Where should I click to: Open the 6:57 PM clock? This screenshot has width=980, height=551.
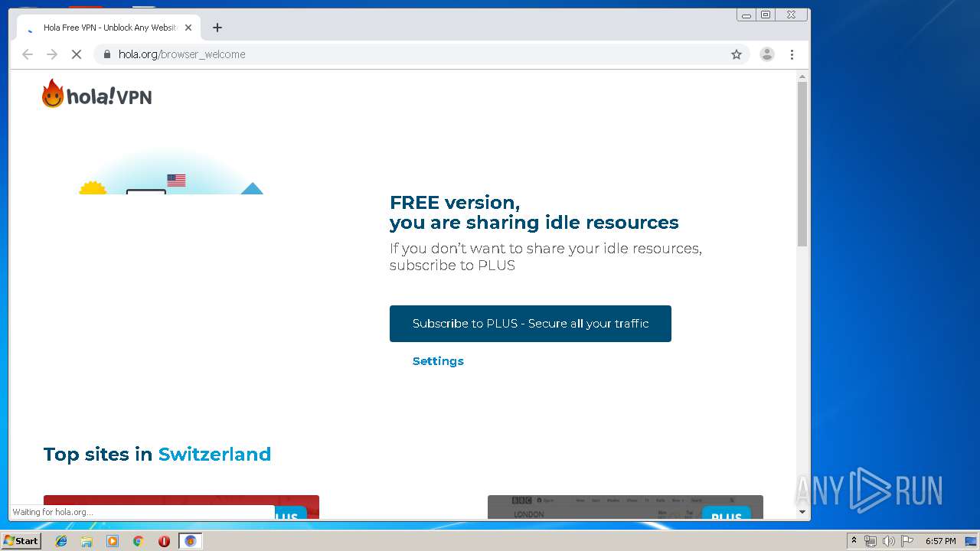941,541
